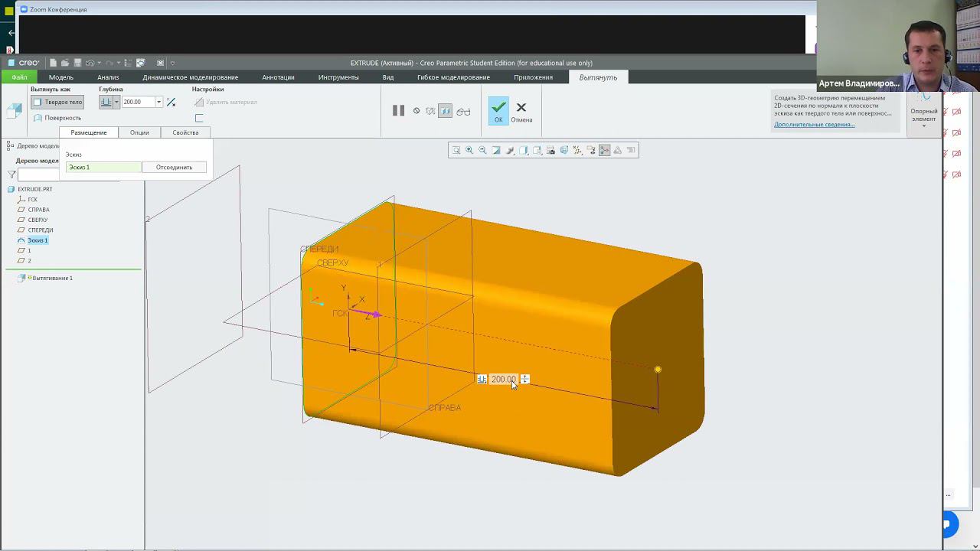Open the depth value dropdown arrow

pos(158,102)
